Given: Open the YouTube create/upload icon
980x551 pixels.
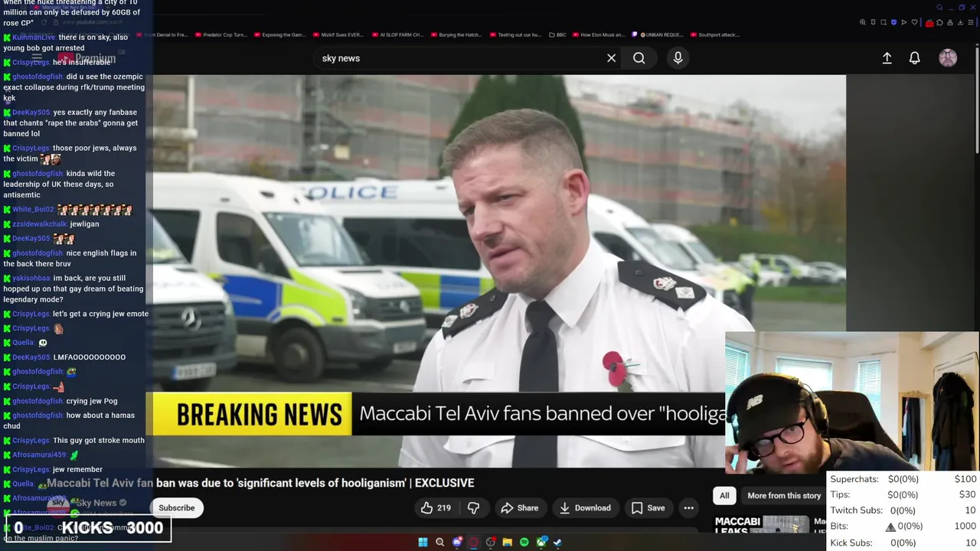Looking at the screenshot, I should point(887,58).
